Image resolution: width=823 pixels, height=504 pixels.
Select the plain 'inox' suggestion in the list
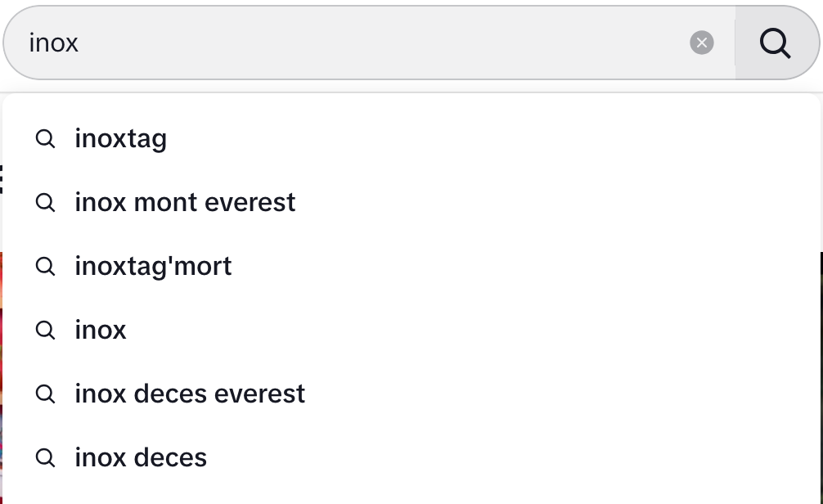411,331
